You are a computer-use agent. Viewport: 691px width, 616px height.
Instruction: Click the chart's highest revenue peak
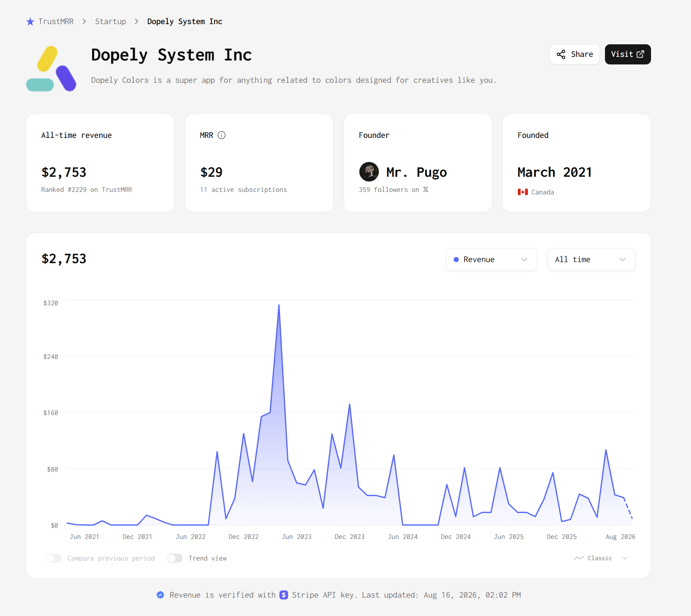[x=279, y=305]
